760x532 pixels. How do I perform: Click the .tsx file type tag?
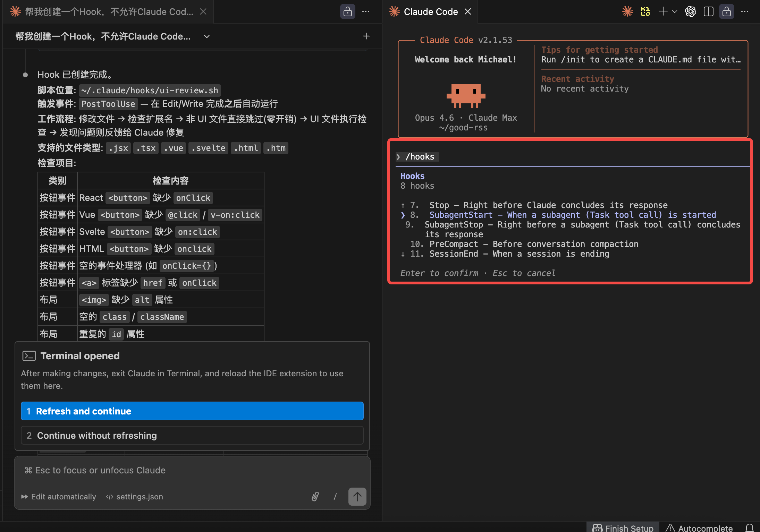click(x=146, y=148)
